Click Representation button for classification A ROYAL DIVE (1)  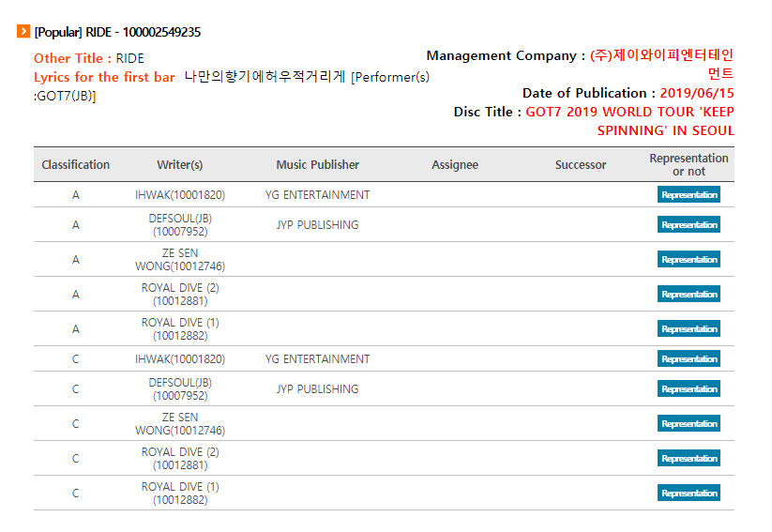click(x=689, y=328)
